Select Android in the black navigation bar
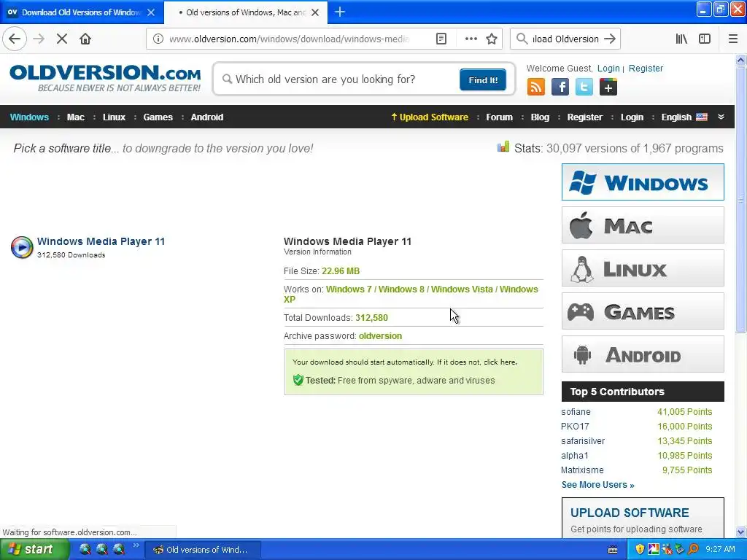The width and height of the screenshot is (747, 560). (206, 117)
